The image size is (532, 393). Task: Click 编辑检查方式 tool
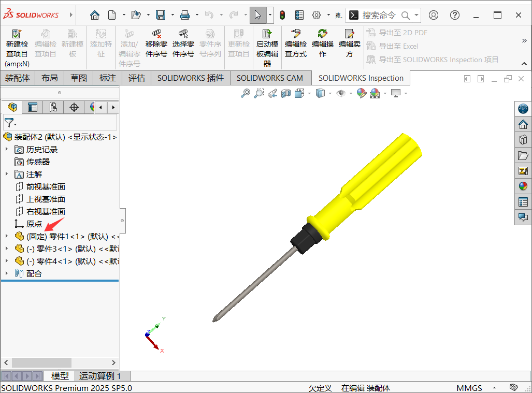[x=296, y=43]
